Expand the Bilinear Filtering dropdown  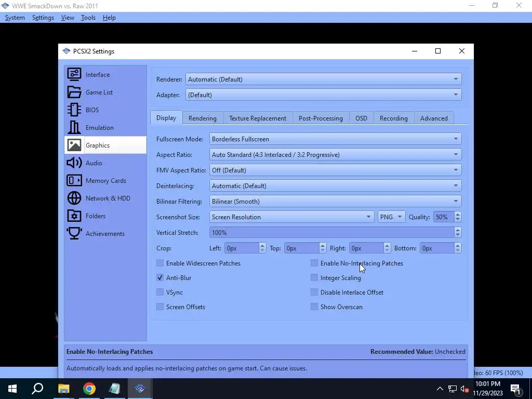335,201
